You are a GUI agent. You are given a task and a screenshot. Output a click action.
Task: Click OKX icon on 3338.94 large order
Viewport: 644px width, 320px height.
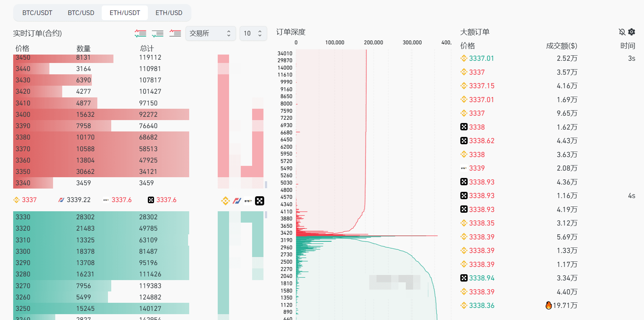(464, 278)
